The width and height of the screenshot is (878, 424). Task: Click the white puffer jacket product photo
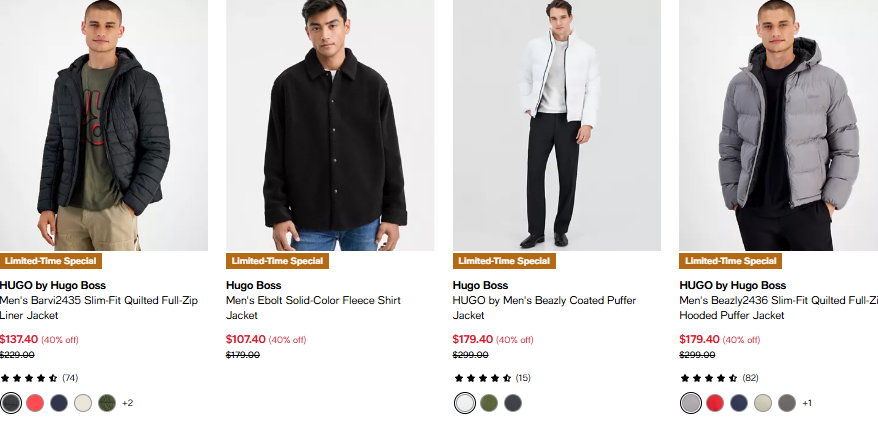point(556,125)
